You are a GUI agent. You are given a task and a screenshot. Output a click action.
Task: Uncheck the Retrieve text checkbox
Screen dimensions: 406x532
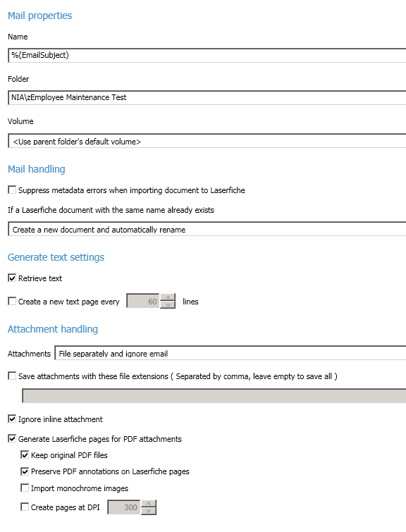(12, 278)
